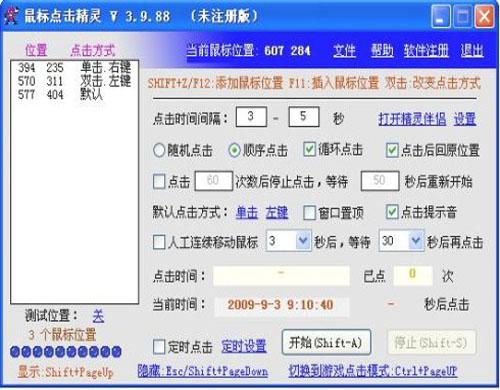
Task: Select the 顺序点击 radio button
Action: [x=234, y=150]
